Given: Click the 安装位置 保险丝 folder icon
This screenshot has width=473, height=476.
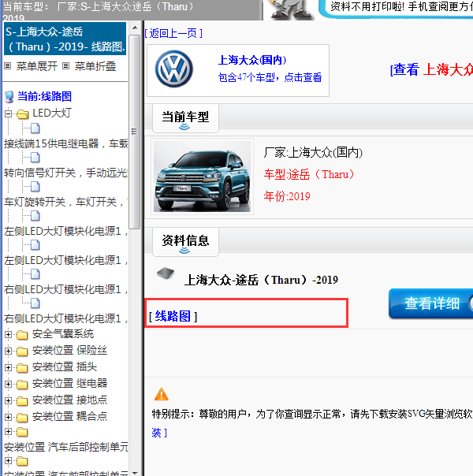Looking at the screenshot, I should (22, 351).
